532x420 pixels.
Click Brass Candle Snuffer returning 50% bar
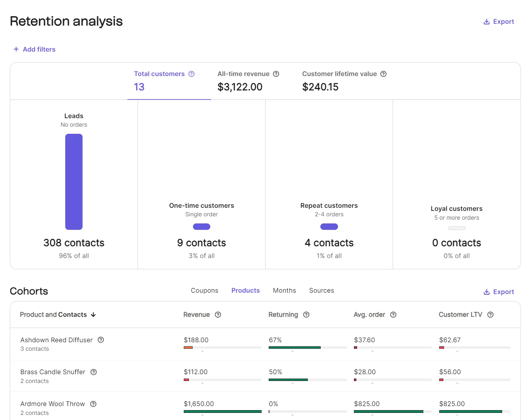click(307, 380)
